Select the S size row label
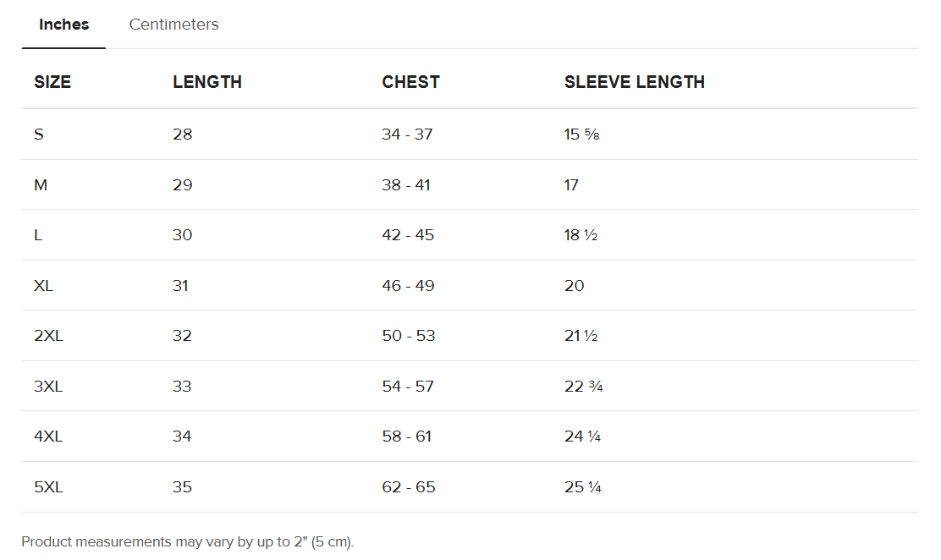941x560 pixels. pos(39,134)
